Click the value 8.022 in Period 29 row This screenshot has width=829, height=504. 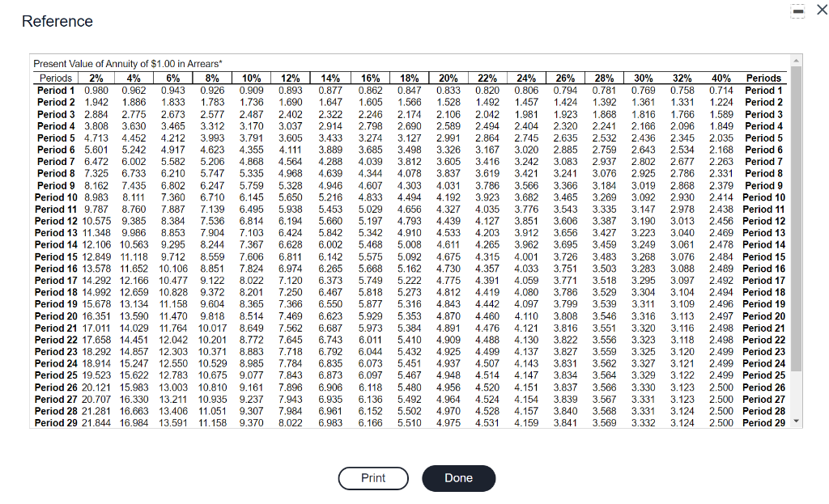click(x=291, y=423)
